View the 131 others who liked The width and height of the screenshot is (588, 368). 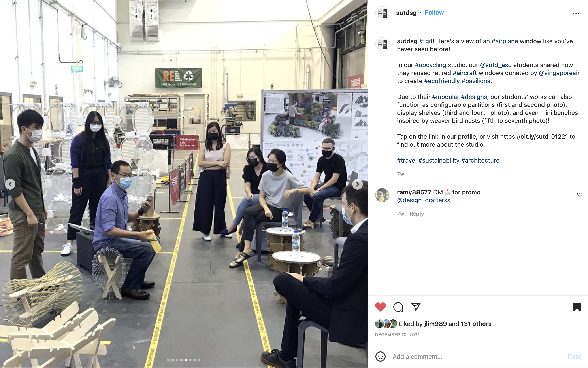[x=476, y=324]
